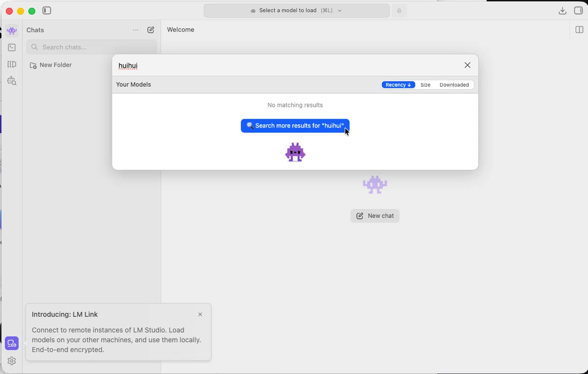Open the Developer terminal sidebar icon
The width and height of the screenshot is (588, 374).
coord(12,48)
